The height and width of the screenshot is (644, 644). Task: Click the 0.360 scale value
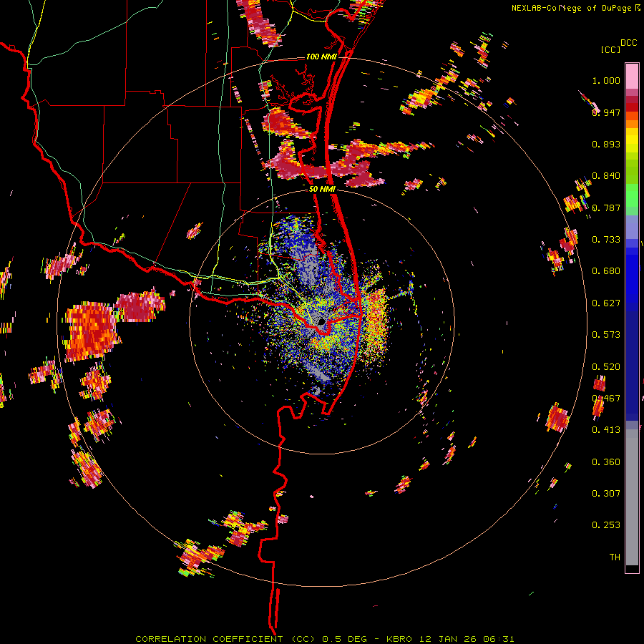tap(606, 462)
